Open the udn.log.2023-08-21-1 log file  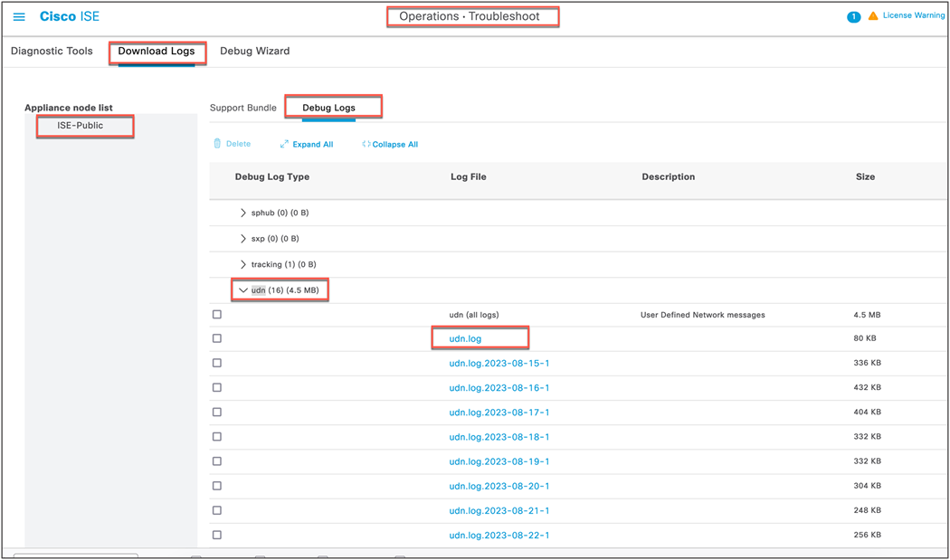[499, 510]
